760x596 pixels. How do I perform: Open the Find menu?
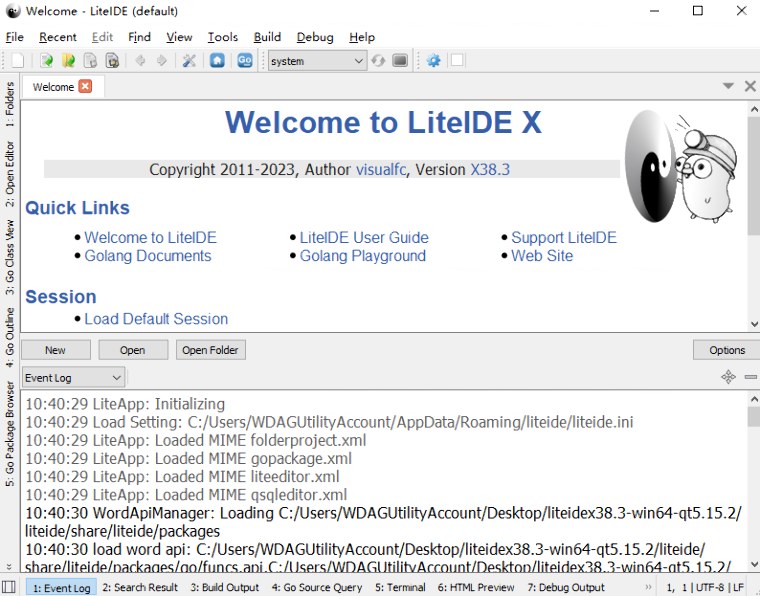coord(140,37)
